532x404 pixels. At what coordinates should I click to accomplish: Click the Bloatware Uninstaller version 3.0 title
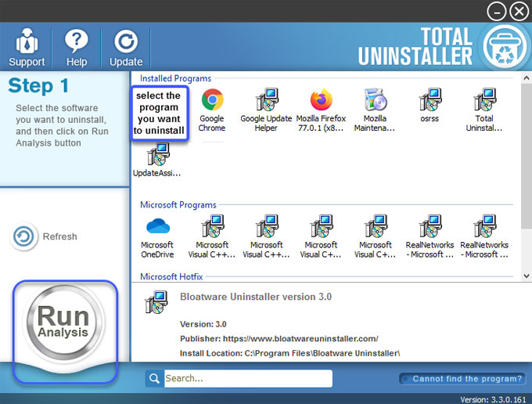(256, 297)
